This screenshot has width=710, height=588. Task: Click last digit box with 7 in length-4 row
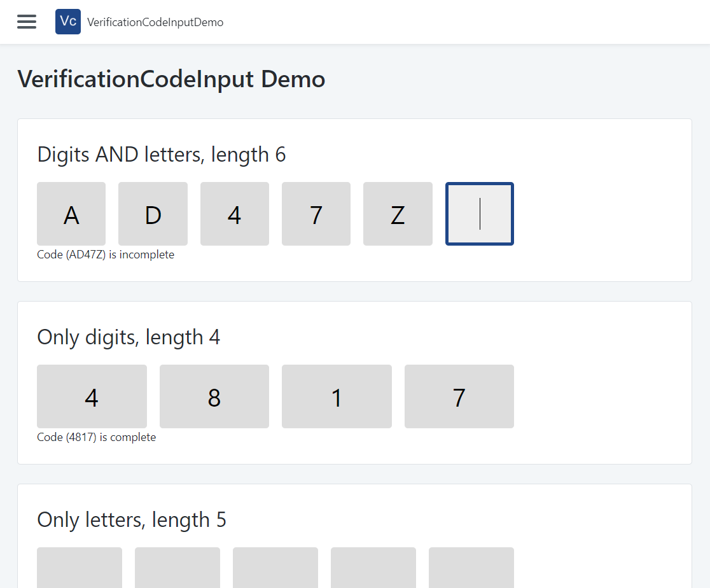459,396
